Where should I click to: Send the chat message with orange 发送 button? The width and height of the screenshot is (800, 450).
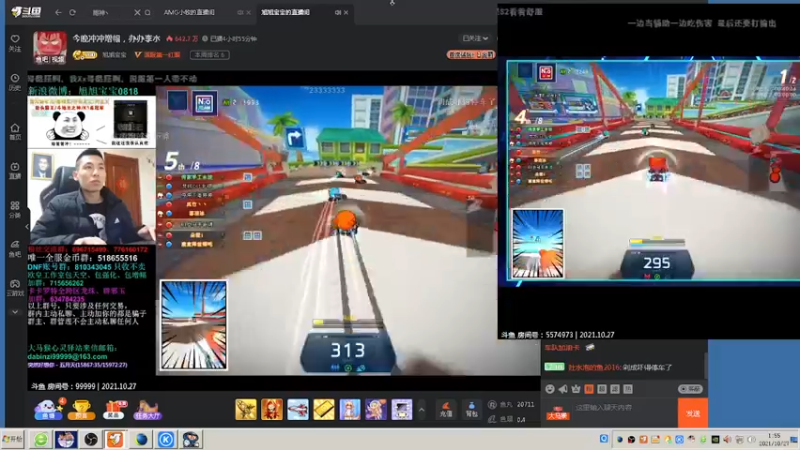click(x=693, y=413)
